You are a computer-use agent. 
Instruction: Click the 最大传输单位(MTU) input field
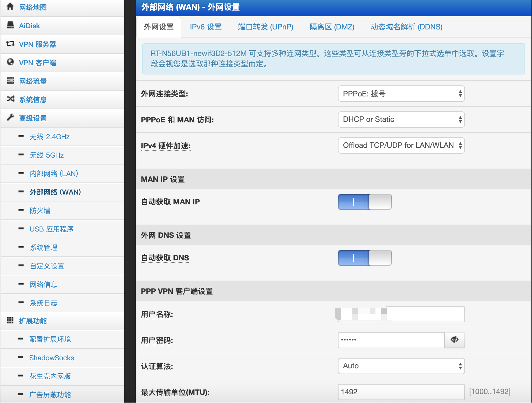(401, 392)
